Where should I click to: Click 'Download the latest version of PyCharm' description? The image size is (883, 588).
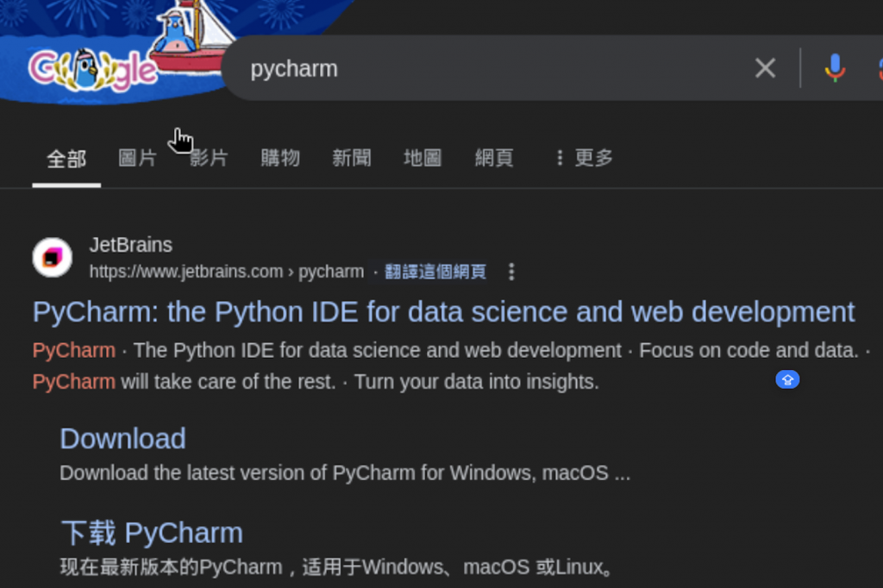pos(345,473)
